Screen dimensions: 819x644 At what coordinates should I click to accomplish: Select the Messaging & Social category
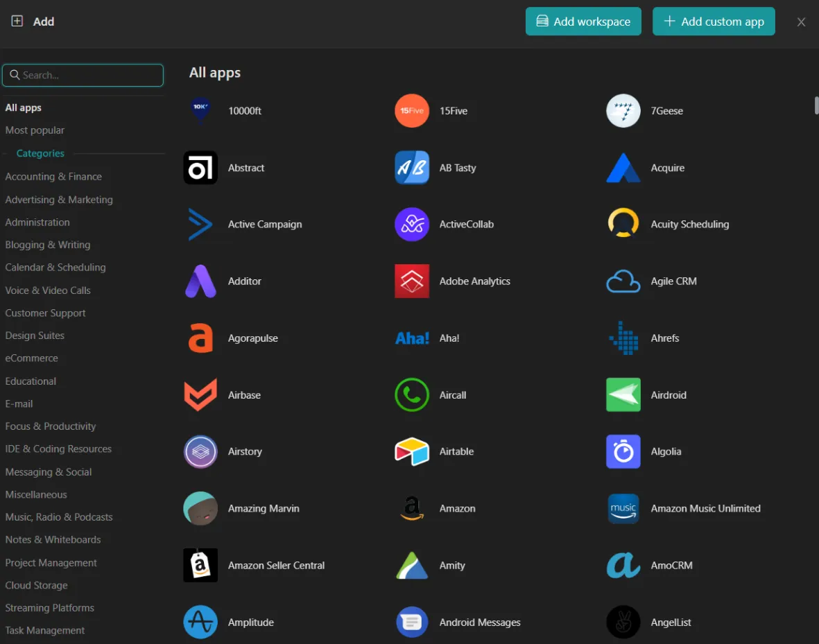tap(49, 471)
